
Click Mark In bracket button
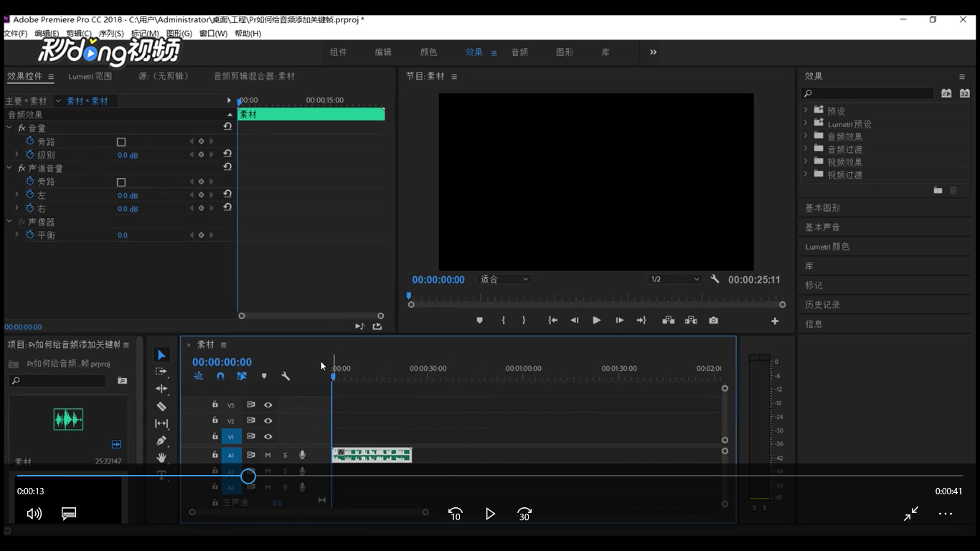tap(504, 321)
